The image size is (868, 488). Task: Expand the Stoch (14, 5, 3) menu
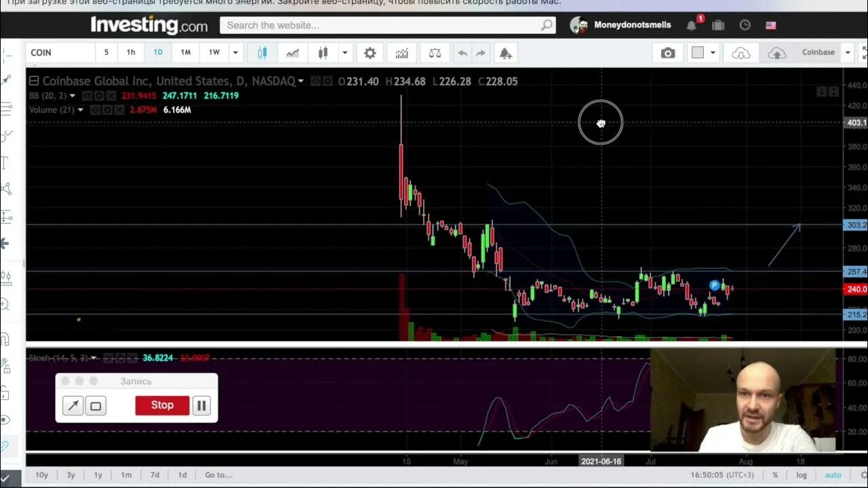pos(93,358)
